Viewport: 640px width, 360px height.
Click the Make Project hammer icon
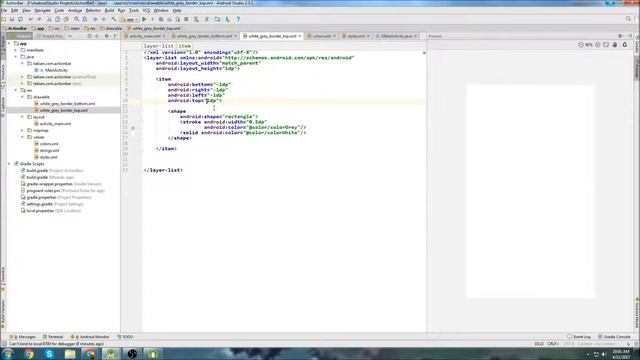(114, 19)
